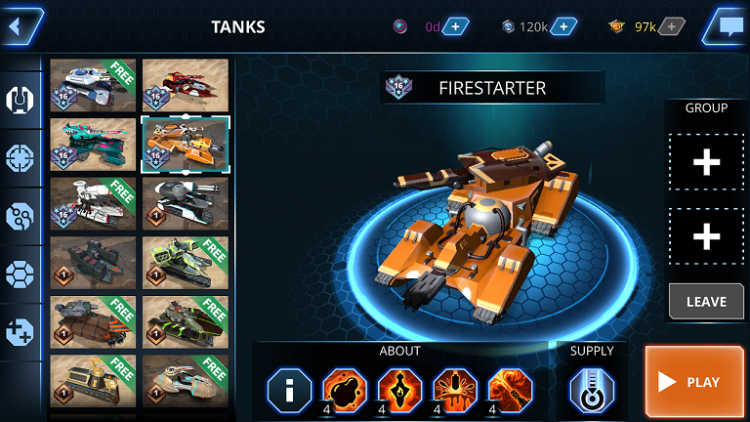The image size is (750, 422).
Task: Open the Supply repair item icon
Action: [x=592, y=391]
